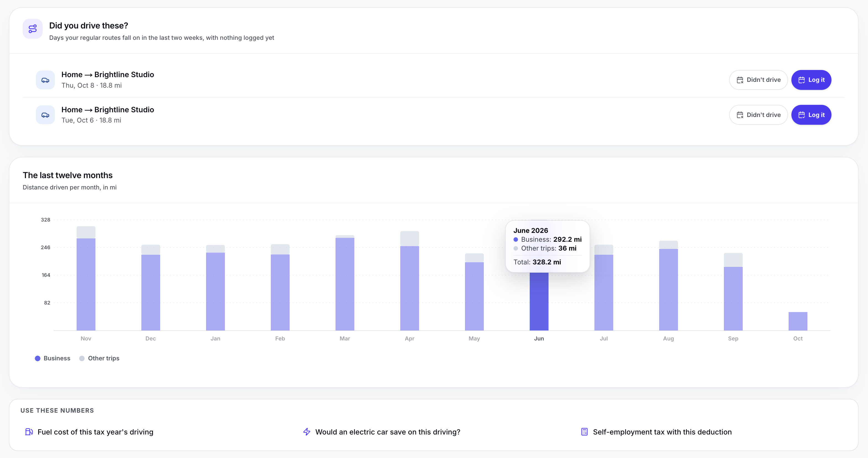This screenshot has width=868, height=458.
Task: Click the 'June 2026' tooltip heading
Action: click(x=531, y=230)
